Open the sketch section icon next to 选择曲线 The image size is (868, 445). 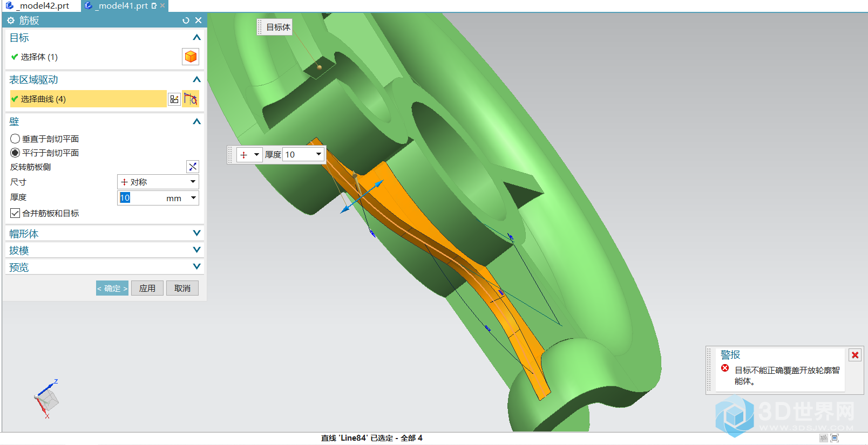point(174,99)
